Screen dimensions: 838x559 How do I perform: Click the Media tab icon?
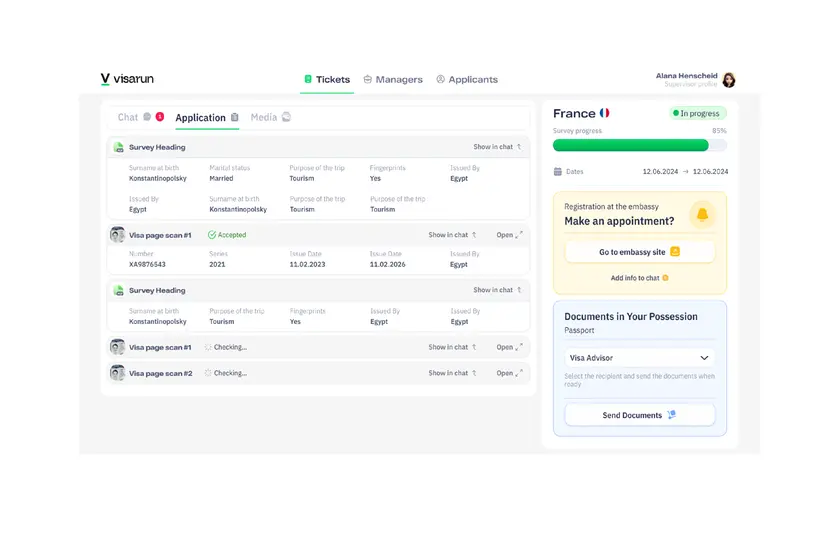pos(286,117)
